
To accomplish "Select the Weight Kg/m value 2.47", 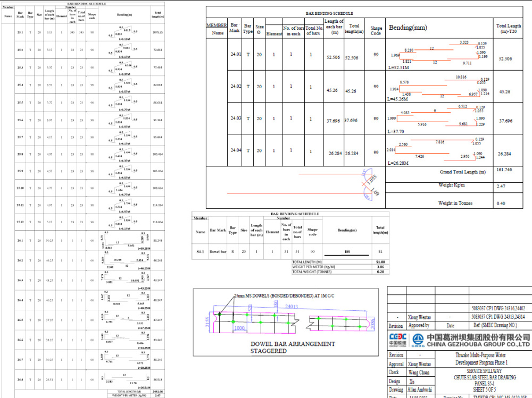I will click(500, 187).
